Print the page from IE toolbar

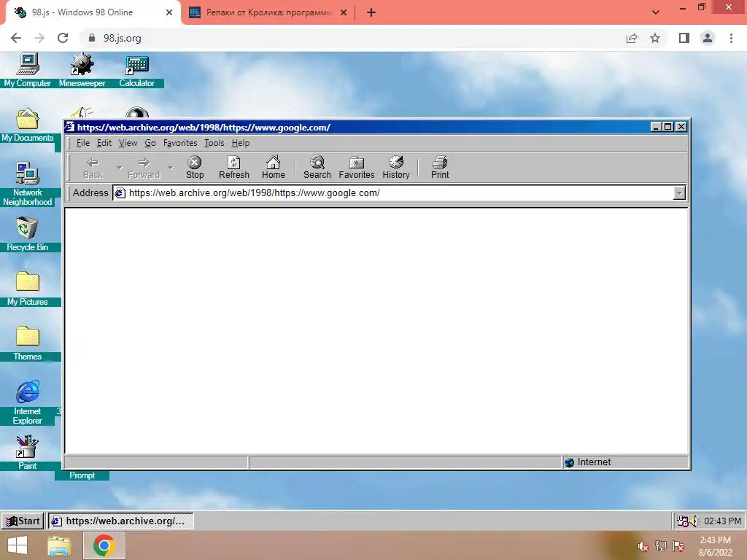pyautogui.click(x=440, y=167)
